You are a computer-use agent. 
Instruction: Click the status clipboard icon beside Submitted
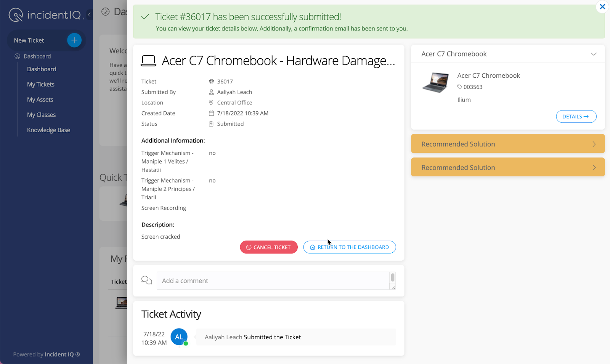click(211, 124)
